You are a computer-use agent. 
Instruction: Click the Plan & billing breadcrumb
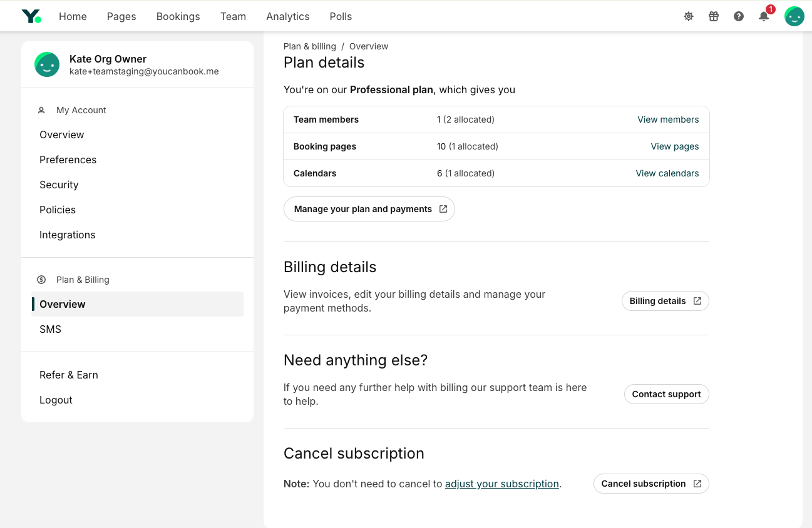(309, 46)
